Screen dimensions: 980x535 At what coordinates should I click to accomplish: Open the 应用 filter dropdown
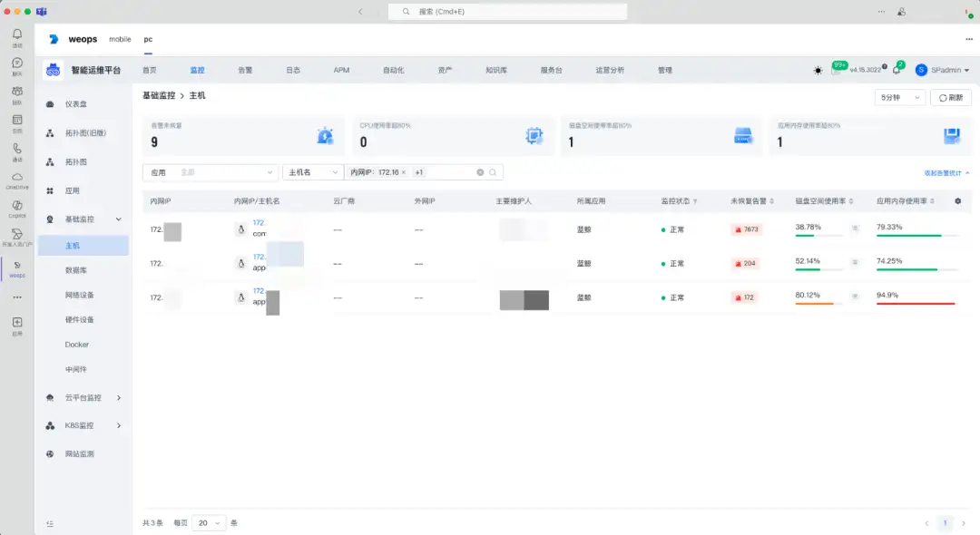tap(209, 171)
